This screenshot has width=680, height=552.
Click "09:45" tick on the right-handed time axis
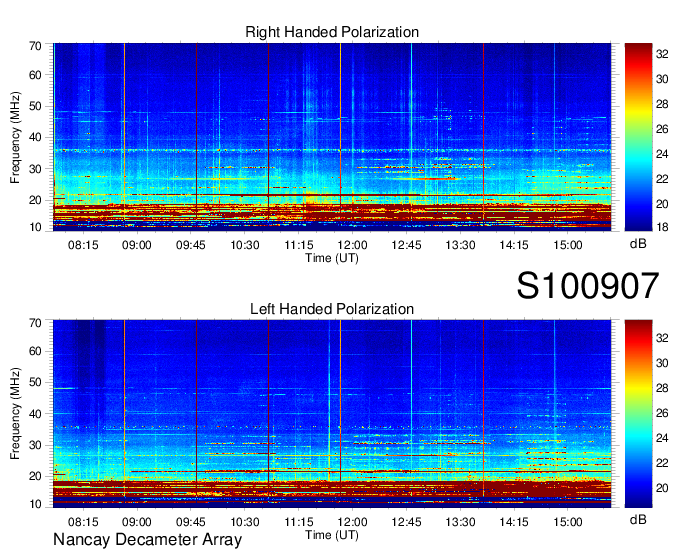(x=190, y=245)
